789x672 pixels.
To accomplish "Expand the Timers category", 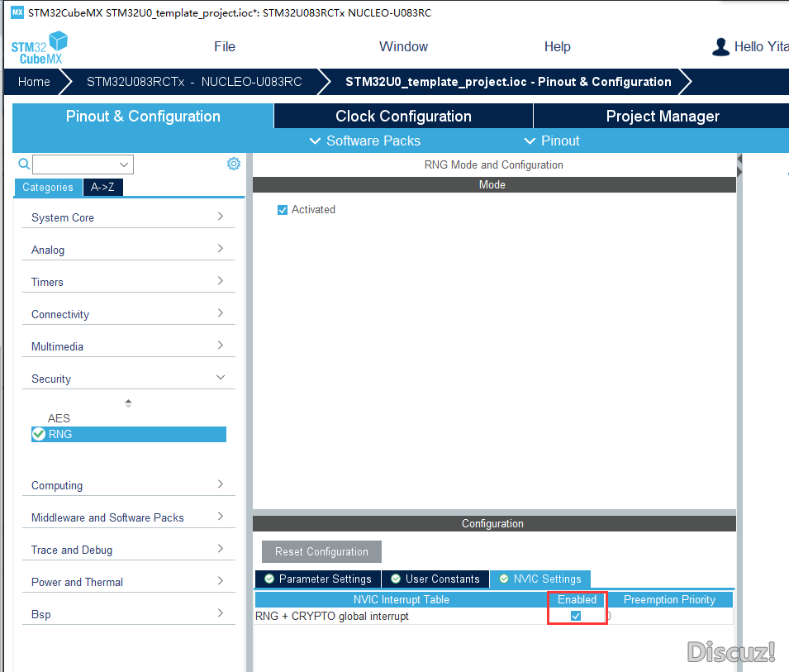I will tap(128, 282).
